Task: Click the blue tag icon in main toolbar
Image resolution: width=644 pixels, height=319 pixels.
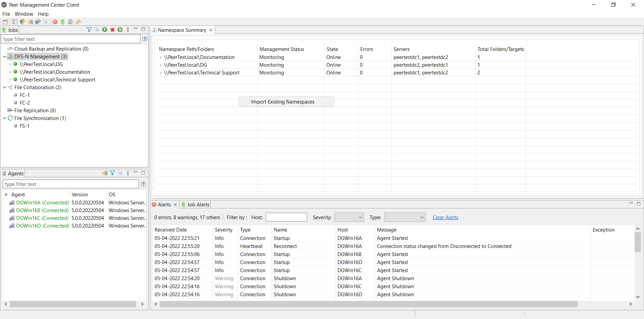Action: (x=46, y=22)
